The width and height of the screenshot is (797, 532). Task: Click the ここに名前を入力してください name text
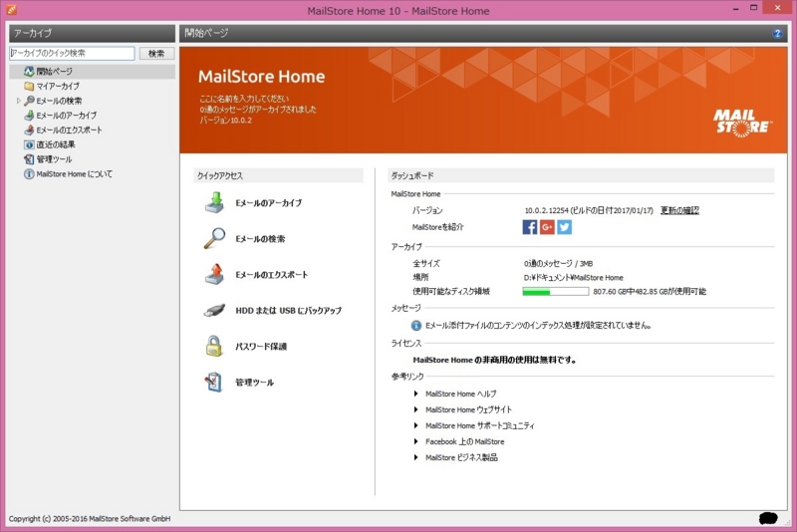click(244, 99)
